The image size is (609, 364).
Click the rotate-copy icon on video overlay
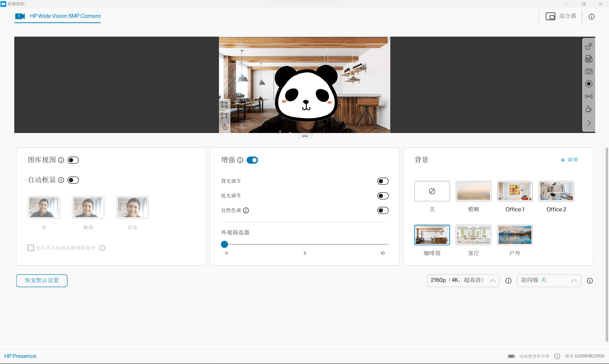[x=224, y=127]
